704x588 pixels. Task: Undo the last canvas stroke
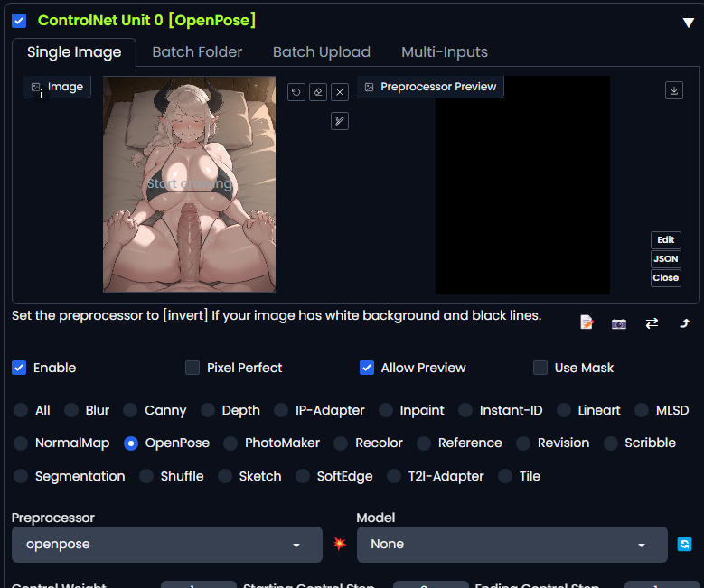296,92
